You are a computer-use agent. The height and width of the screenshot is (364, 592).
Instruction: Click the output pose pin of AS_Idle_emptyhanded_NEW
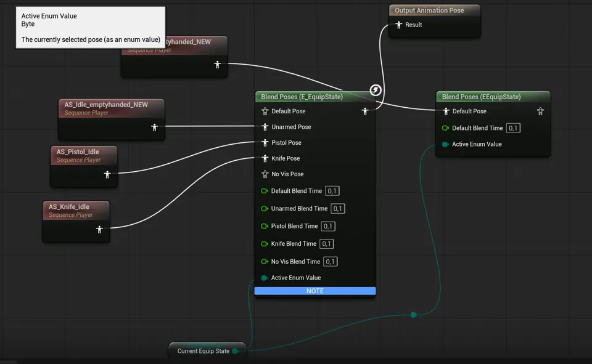pyautogui.click(x=154, y=127)
